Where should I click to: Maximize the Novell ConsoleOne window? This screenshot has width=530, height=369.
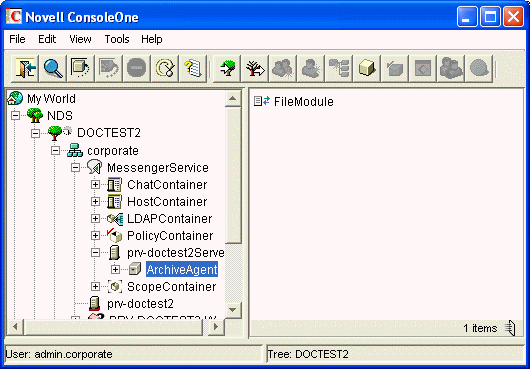(490, 16)
